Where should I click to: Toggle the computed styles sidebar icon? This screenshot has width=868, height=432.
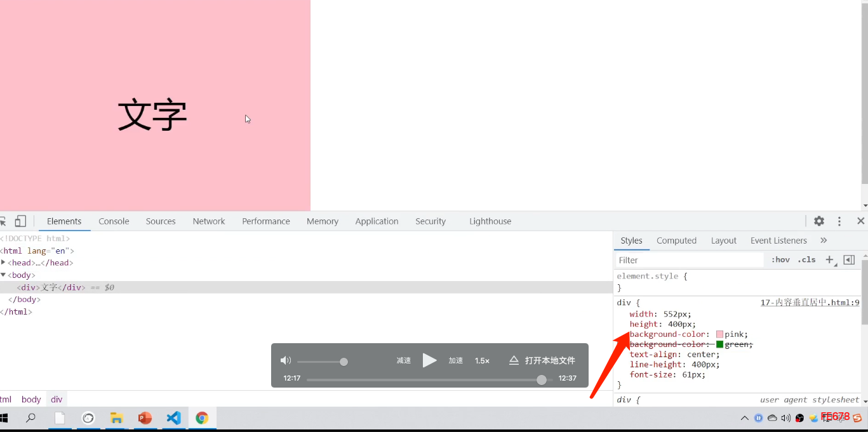coord(849,259)
